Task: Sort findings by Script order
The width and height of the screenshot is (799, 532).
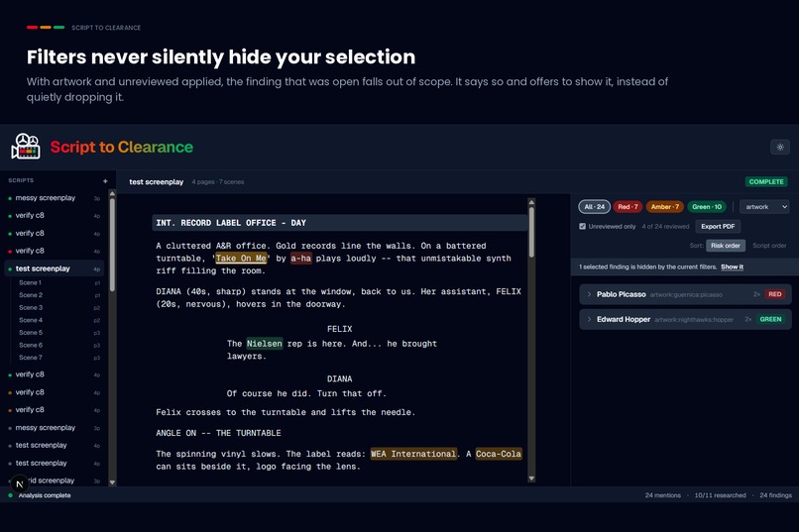Action: click(769, 246)
